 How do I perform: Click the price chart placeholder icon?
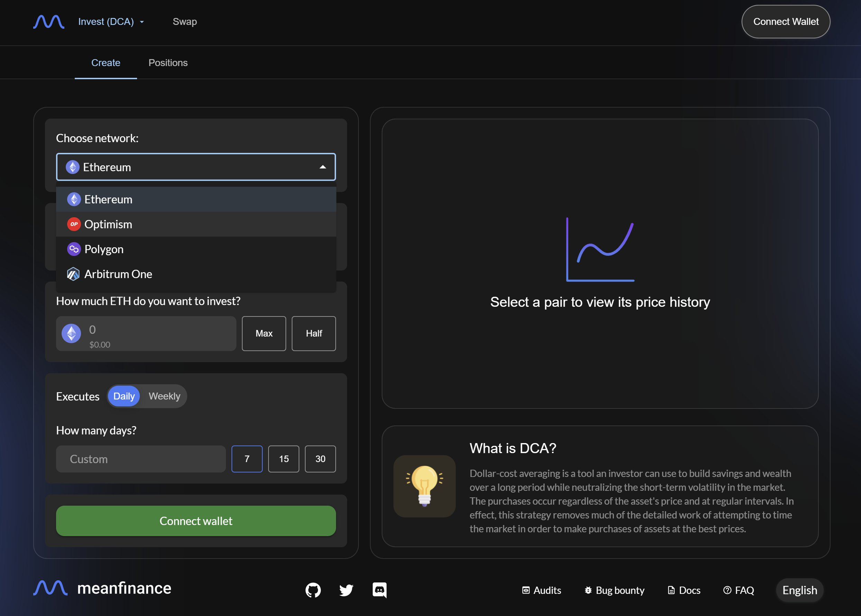click(600, 249)
